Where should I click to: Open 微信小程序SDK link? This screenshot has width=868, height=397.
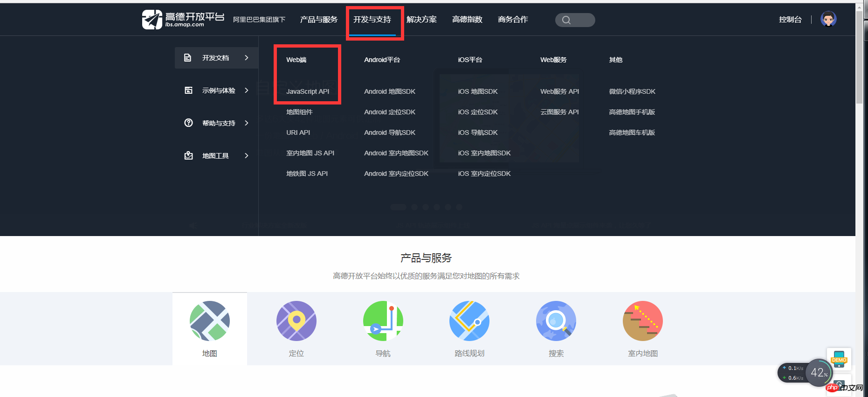click(x=632, y=91)
